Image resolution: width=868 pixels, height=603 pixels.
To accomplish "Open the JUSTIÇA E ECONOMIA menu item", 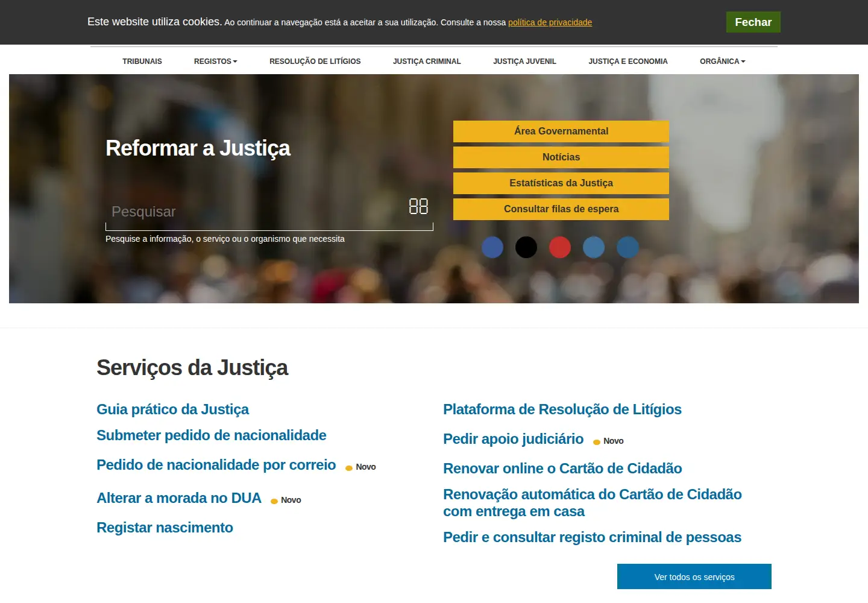I will [628, 62].
